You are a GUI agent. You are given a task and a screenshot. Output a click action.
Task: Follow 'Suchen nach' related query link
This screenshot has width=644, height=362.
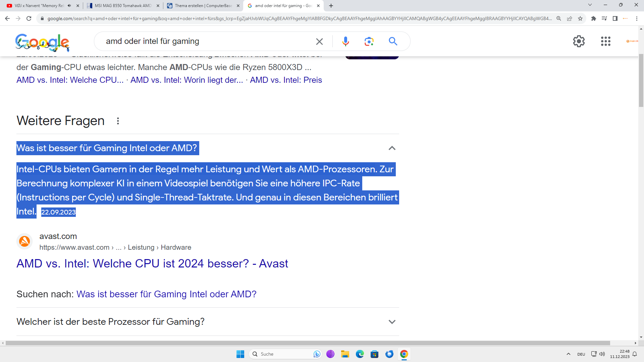[x=166, y=294]
